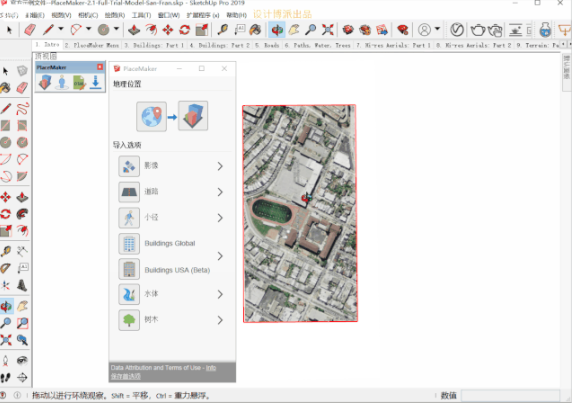The height and width of the screenshot is (403, 574).
Task: Click the V-Ray render teapot icon
Action: coord(477,30)
